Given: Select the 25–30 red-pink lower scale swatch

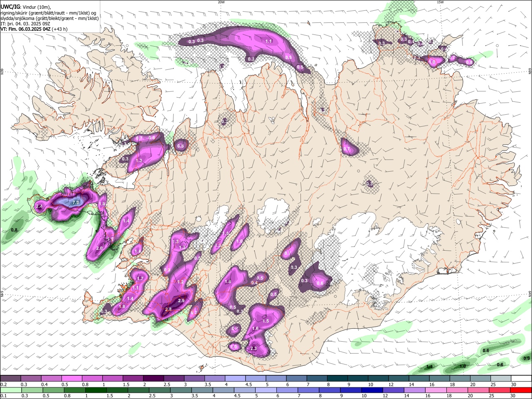Looking at the screenshot, I should coord(499,390).
